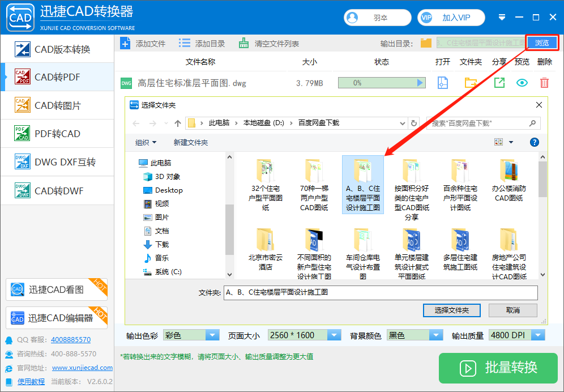
Task: Click 浏览 to browse output directory
Action: [542, 43]
